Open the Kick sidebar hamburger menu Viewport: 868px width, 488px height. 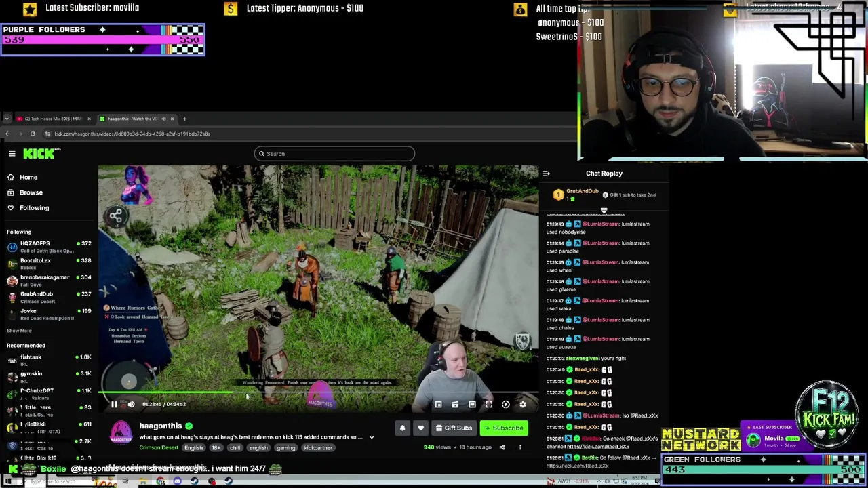(12, 154)
